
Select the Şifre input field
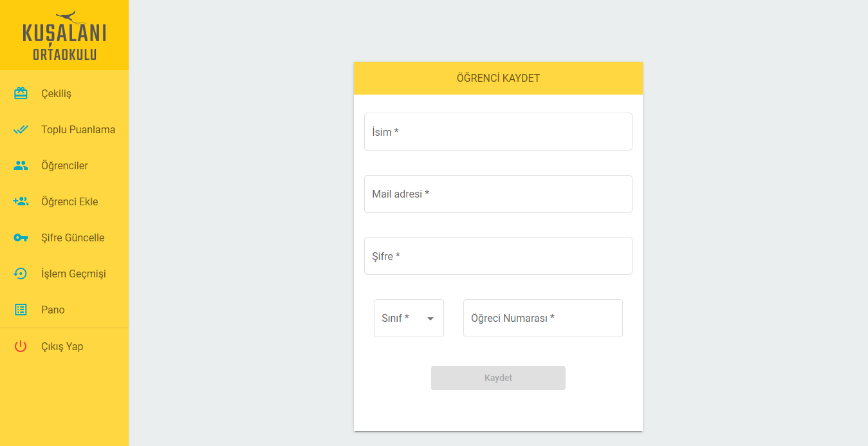pos(498,256)
